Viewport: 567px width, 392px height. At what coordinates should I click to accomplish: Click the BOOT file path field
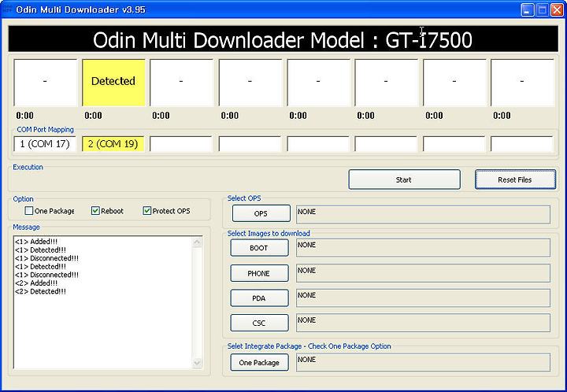point(423,248)
